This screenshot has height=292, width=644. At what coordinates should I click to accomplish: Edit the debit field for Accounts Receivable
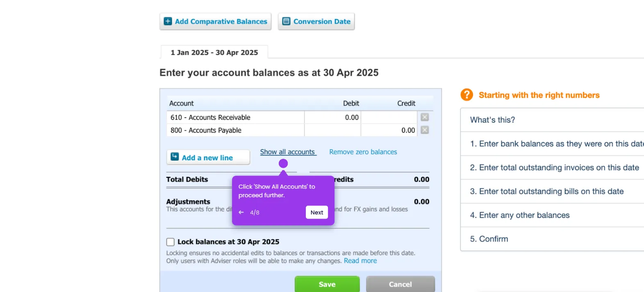click(x=332, y=117)
